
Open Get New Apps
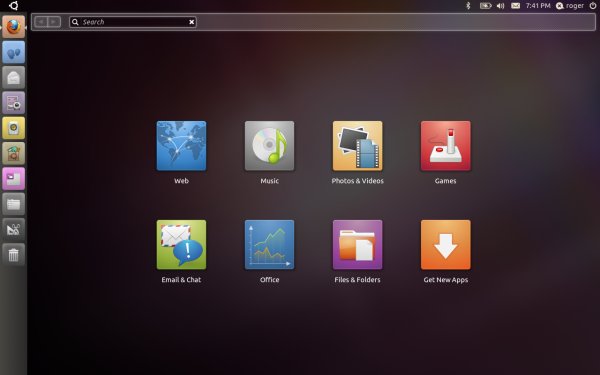coord(445,245)
